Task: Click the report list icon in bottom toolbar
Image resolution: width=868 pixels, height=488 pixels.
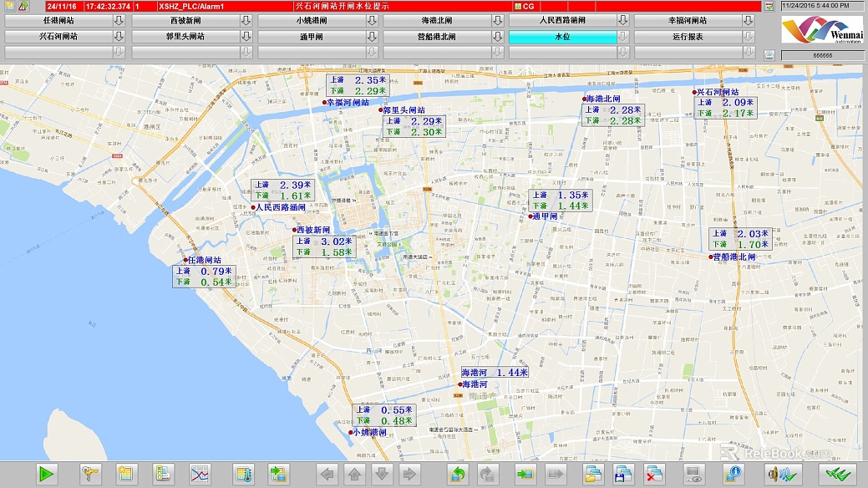Action: [x=163, y=474]
